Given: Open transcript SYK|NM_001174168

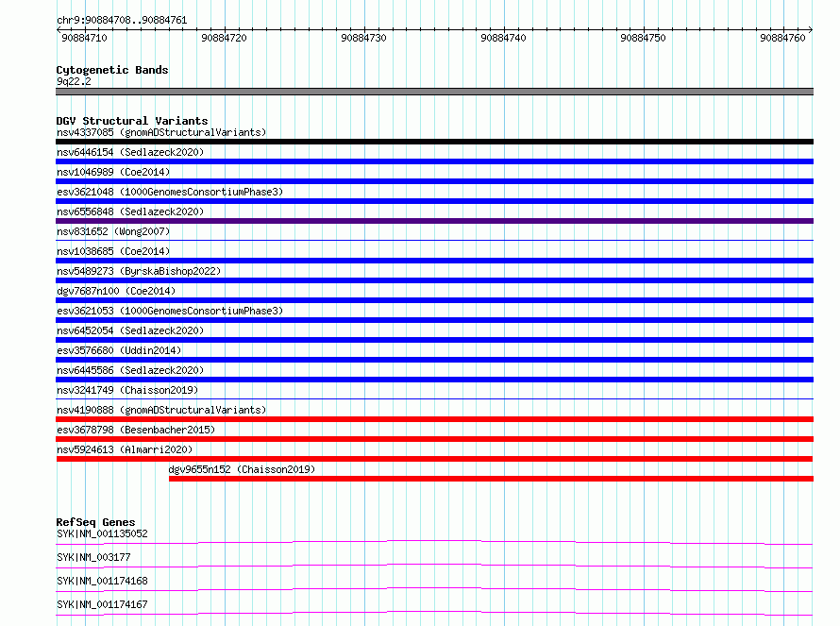Looking at the screenshot, I should pos(102,581).
